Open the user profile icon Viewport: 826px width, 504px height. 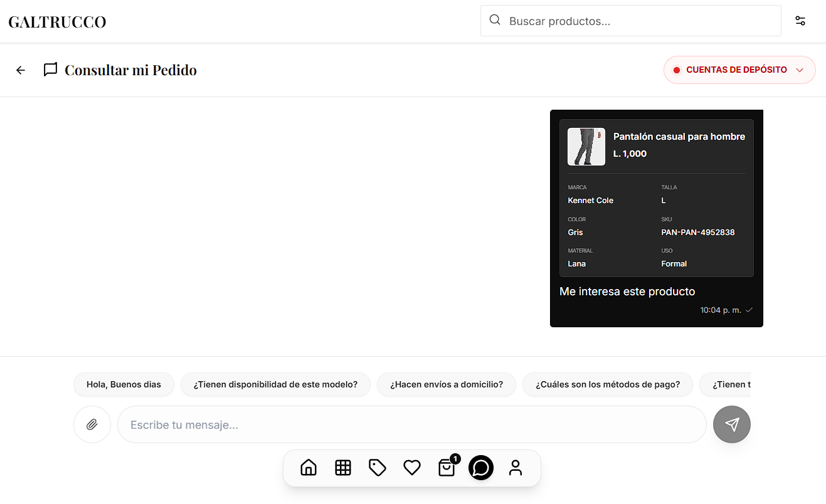[x=515, y=468]
